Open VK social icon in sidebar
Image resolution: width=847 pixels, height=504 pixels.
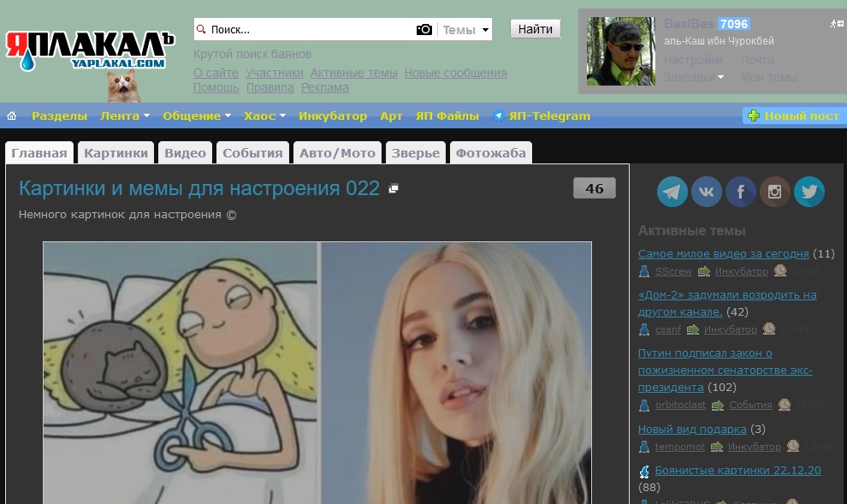tap(707, 191)
